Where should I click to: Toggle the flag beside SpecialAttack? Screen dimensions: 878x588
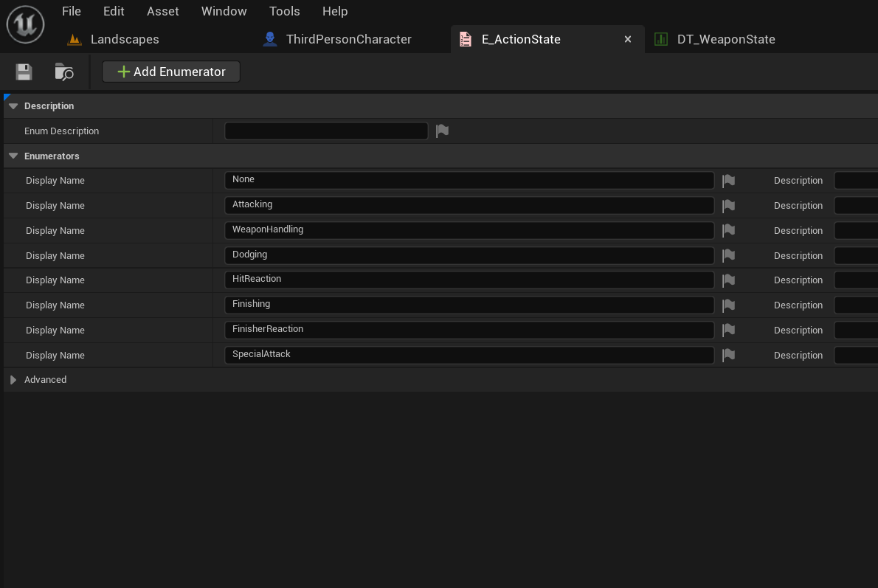click(728, 355)
